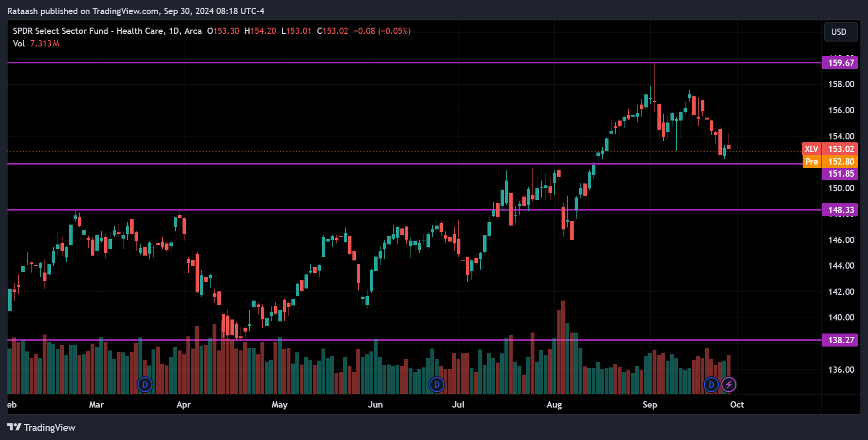Click the low value L153.01

click(296, 31)
